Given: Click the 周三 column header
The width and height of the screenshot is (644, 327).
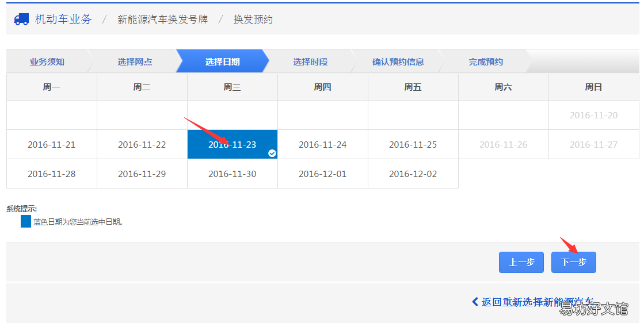Looking at the screenshot, I should point(233,87).
